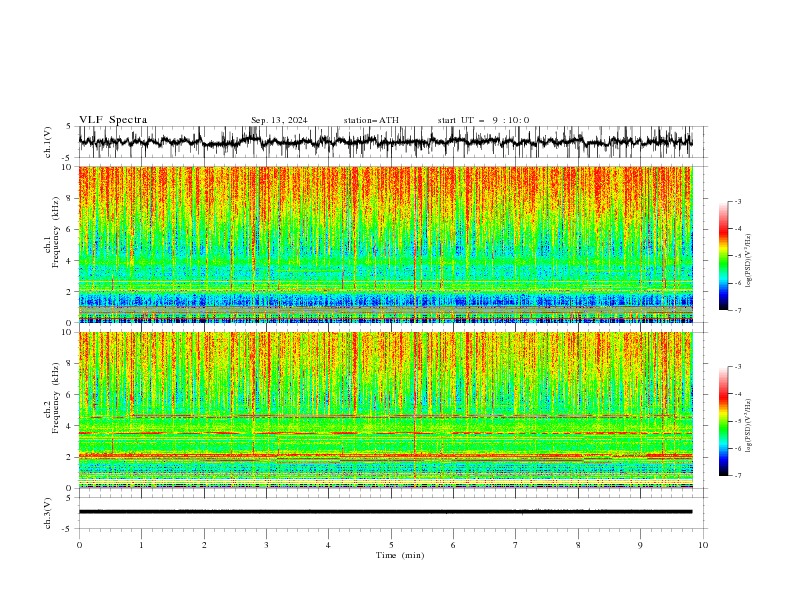This screenshot has width=792, height=612.
Task: Click the "station=ATH" label
Action: (x=371, y=120)
